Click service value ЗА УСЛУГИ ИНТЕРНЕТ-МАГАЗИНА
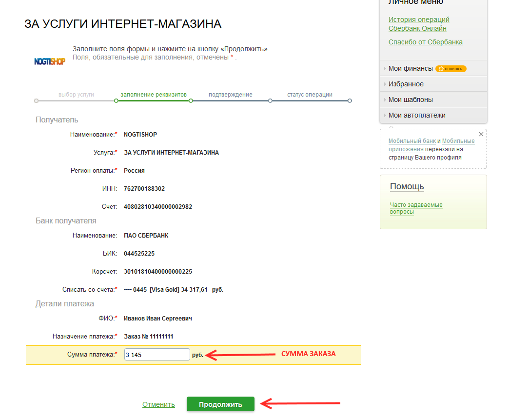Viewport: 509px width, 420px height. [x=172, y=153]
